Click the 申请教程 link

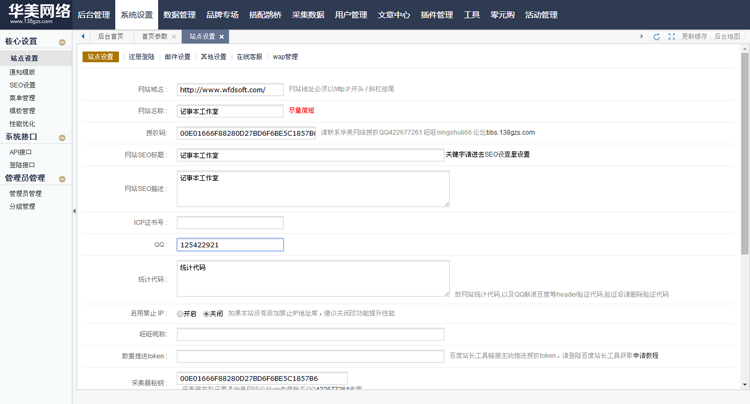[x=645, y=356]
